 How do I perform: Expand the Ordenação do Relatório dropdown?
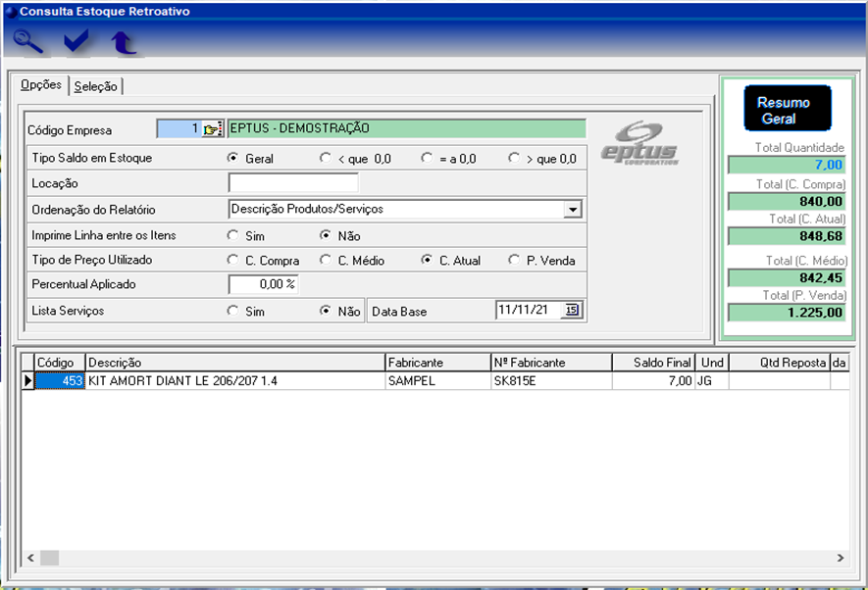coord(572,209)
